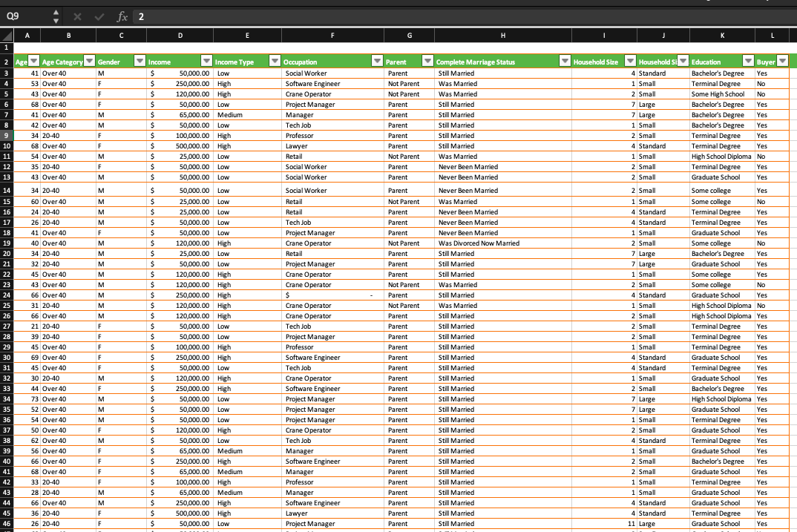Click the cancel entry X icon
This screenshot has height=532, width=797.
coord(77,17)
